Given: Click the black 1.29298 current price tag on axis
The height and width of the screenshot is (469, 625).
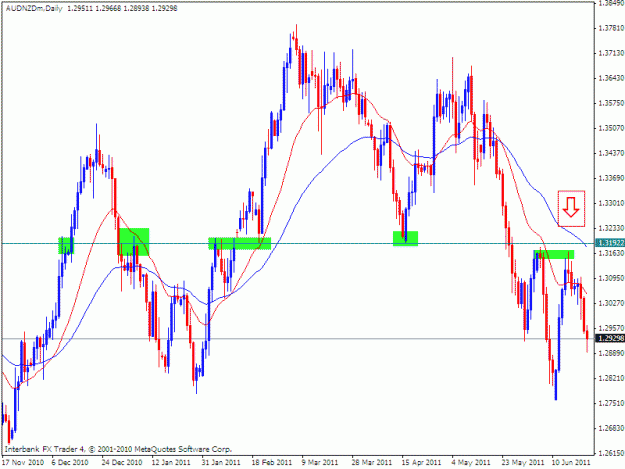Looking at the screenshot, I should (610, 338).
